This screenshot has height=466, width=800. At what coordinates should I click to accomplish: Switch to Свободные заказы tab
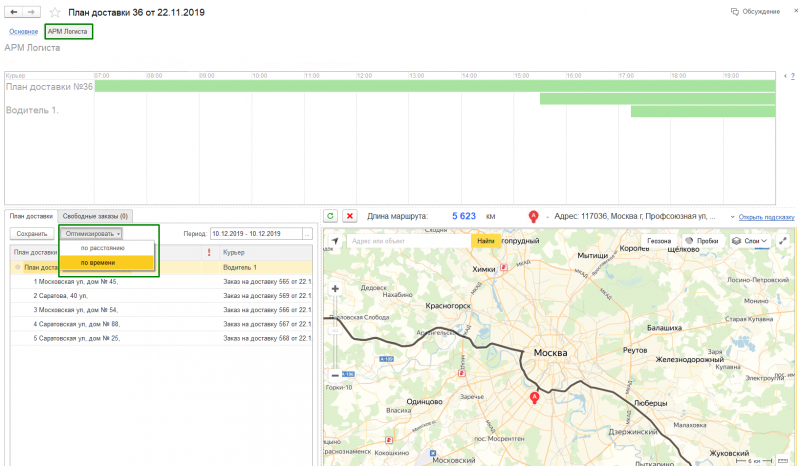click(94, 216)
